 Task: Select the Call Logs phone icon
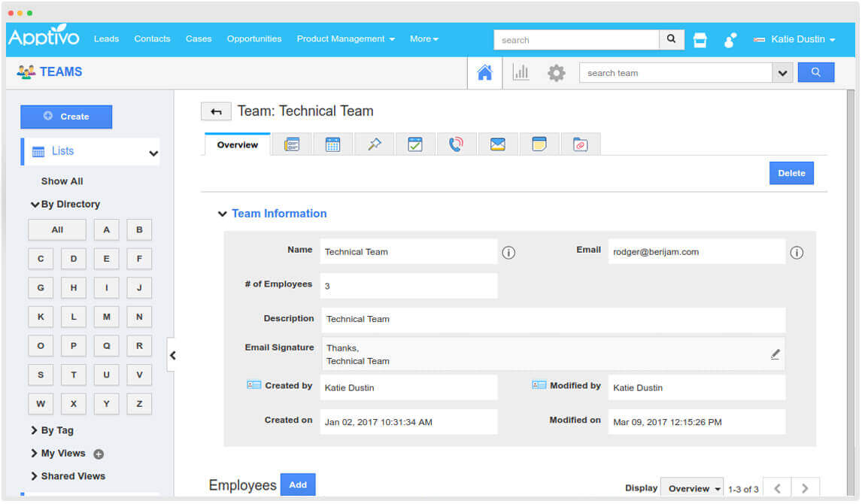(457, 143)
